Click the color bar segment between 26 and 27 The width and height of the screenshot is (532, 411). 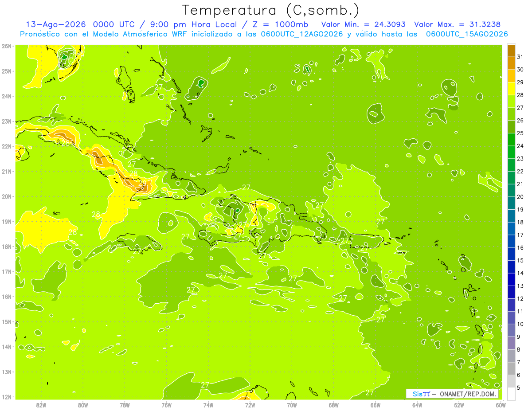click(x=511, y=114)
